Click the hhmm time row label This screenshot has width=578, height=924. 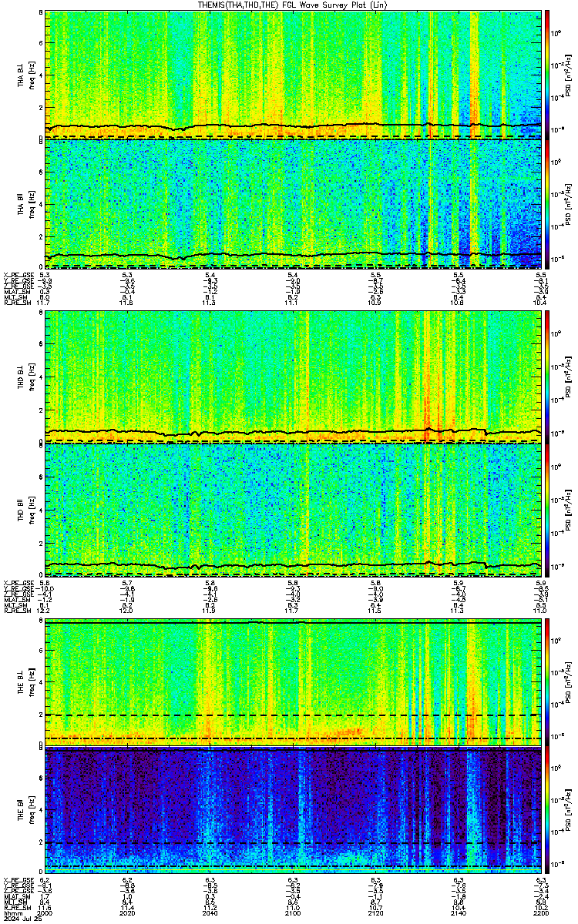point(12,912)
